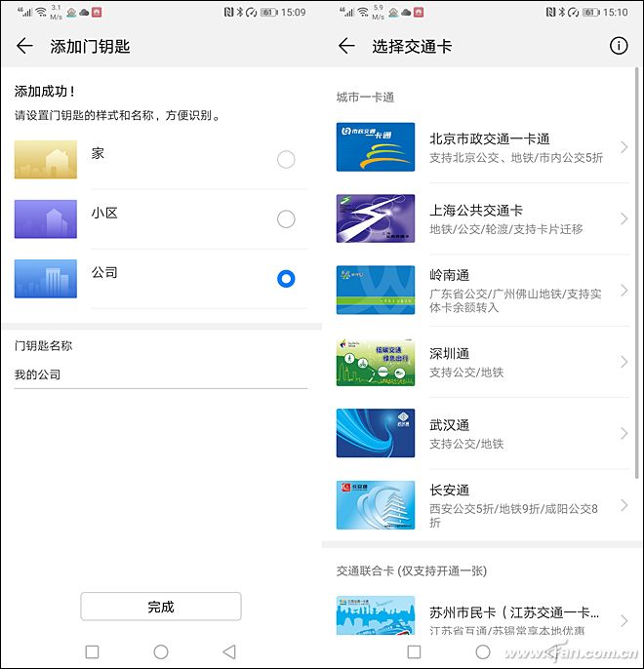Select 深圳通 title text

pyautogui.click(x=450, y=354)
